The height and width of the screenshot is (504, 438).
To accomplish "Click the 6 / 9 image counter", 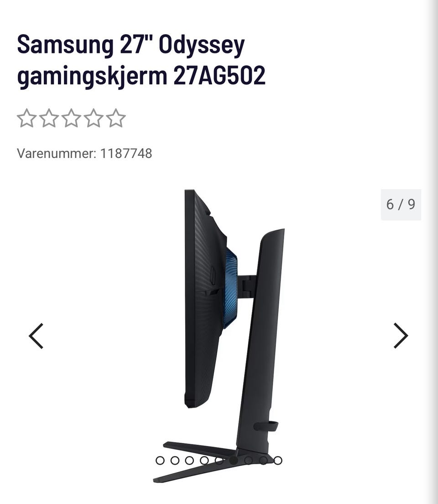I will click(401, 205).
